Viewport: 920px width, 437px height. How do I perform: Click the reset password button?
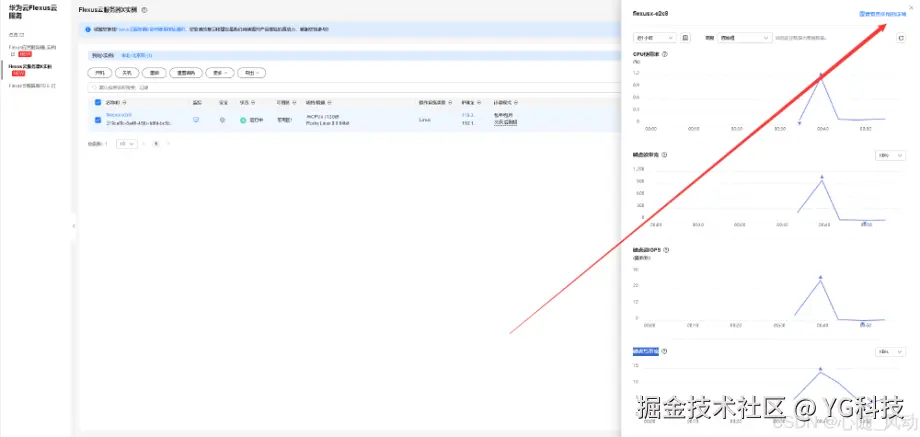coord(186,73)
